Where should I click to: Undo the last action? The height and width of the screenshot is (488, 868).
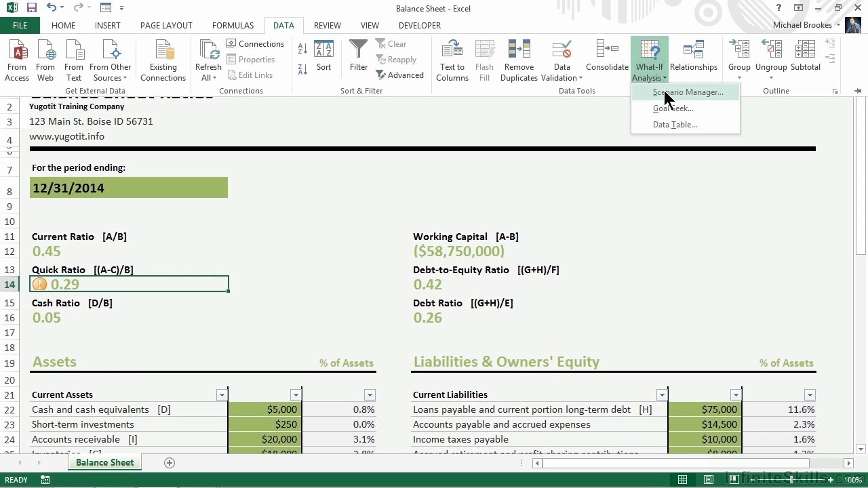(52, 8)
